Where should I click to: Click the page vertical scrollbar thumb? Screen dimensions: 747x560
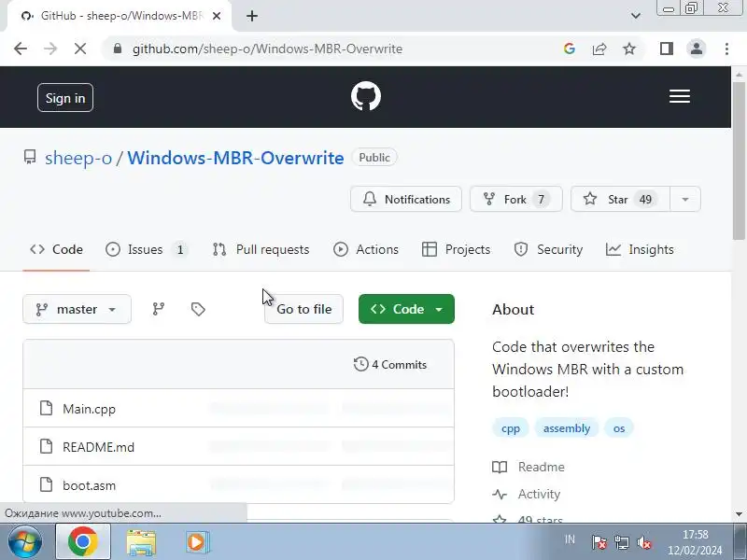(739, 161)
